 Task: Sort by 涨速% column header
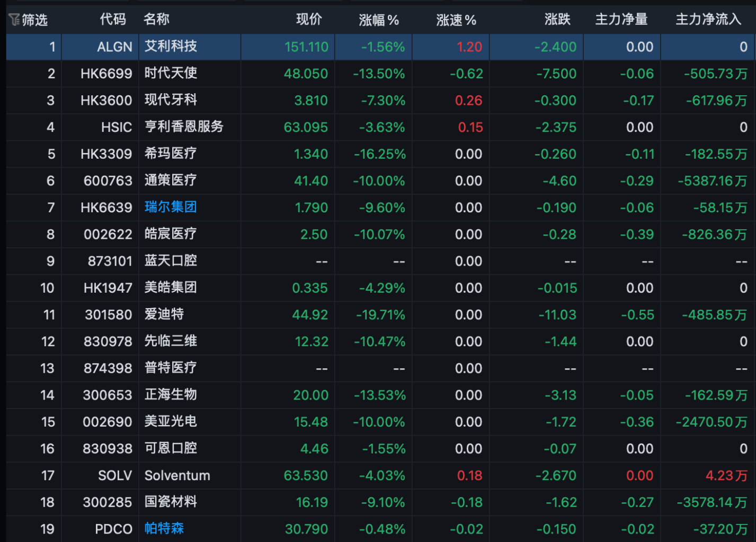point(456,20)
